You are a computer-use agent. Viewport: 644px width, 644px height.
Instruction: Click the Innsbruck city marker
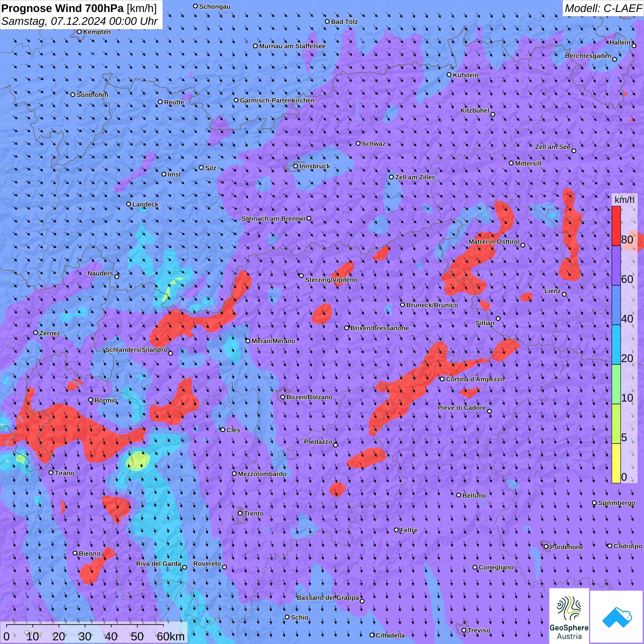coord(296,166)
